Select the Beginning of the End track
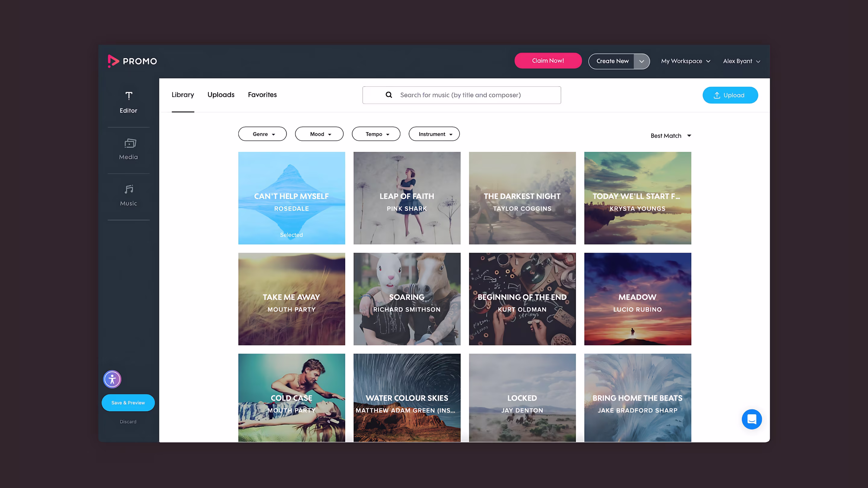Viewport: 868px width, 488px height. [522, 299]
